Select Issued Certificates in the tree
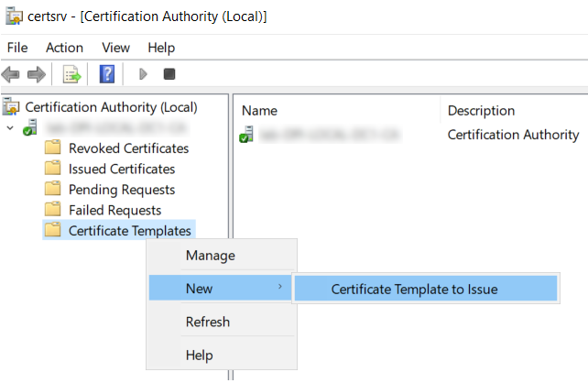Image resolution: width=588 pixels, height=383 pixels. [122, 170]
